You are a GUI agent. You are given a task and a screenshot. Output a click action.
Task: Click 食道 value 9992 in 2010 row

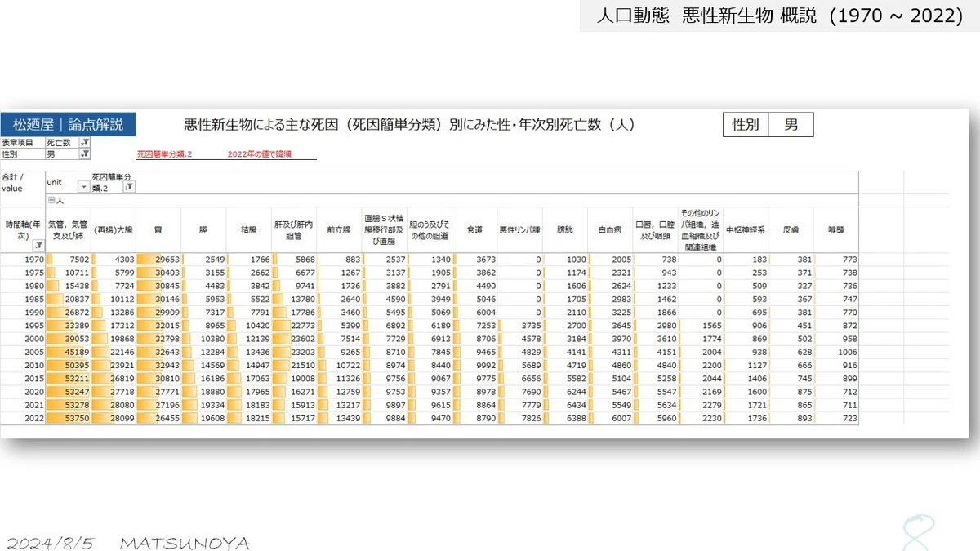tap(485, 365)
